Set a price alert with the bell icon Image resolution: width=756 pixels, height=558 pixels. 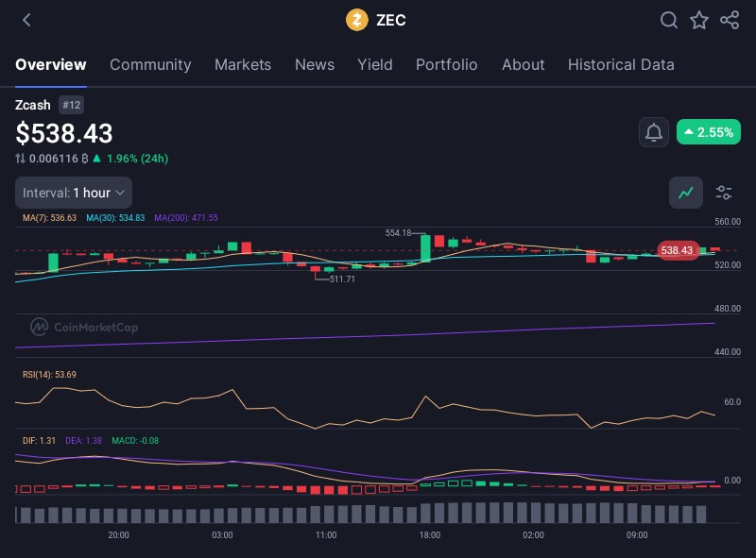(654, 132)
